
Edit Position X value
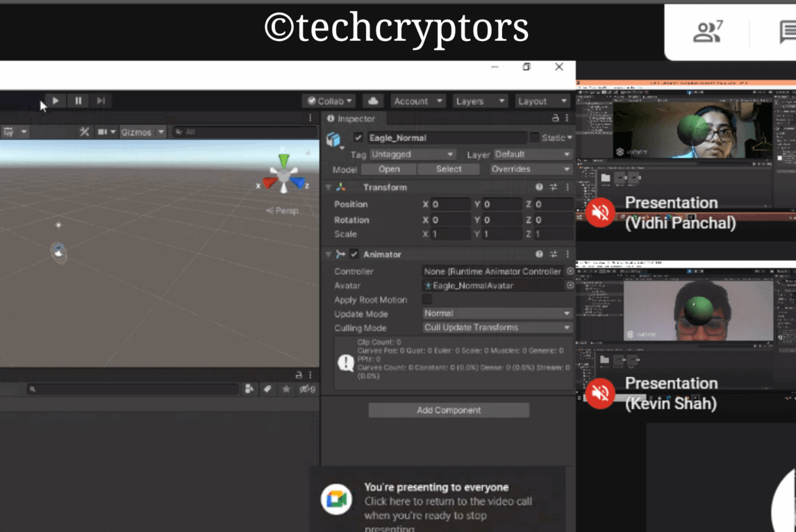[x=450, y=204]
